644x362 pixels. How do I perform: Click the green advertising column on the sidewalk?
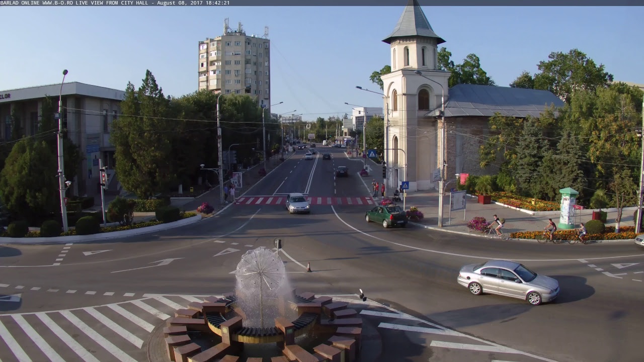(568, 208)
